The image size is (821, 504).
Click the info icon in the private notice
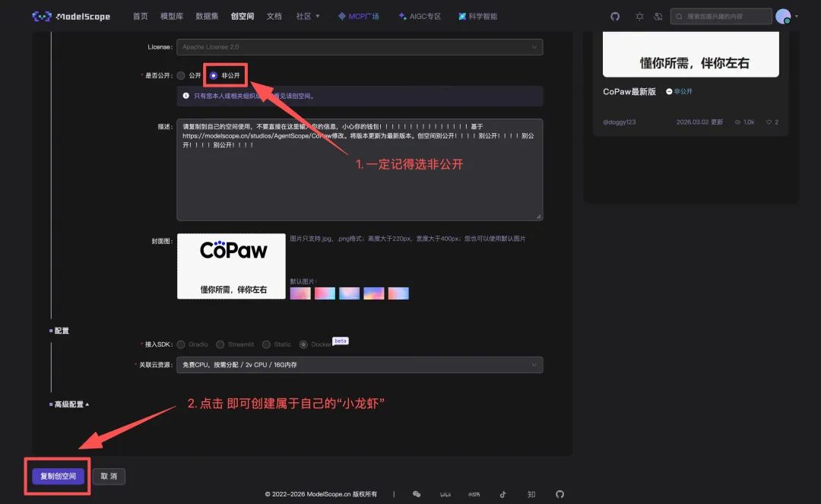click(186, 96)
